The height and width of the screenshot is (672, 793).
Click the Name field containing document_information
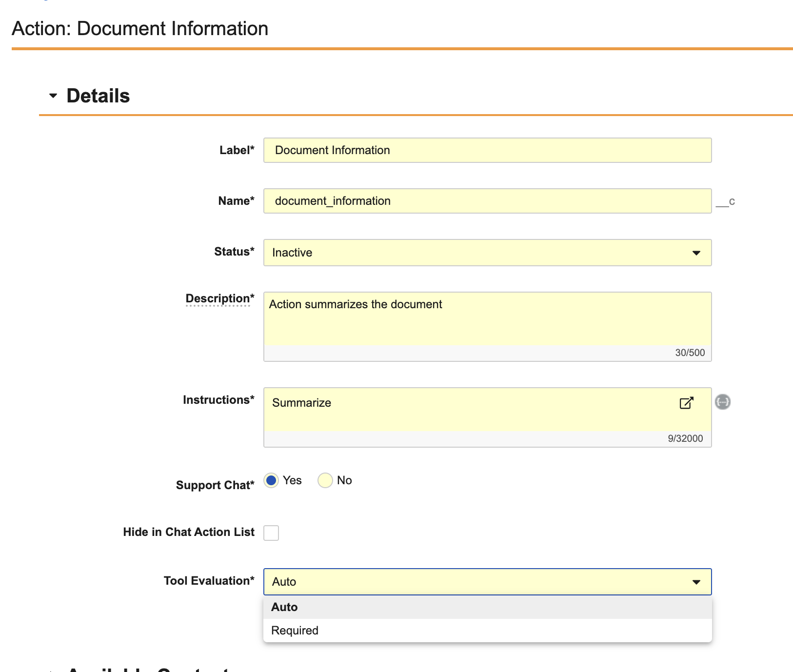pos(487,201)
